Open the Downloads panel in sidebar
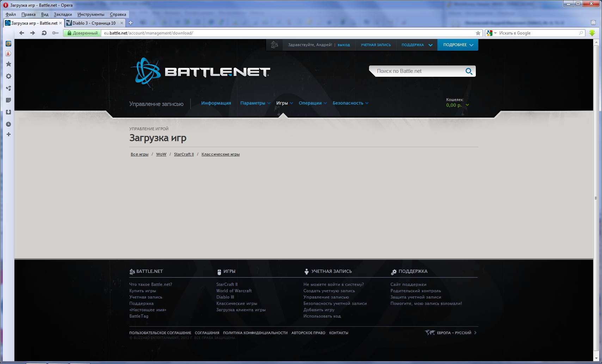Image resolution: width=602 pixels, height=364 pixels. click(8, 112)
